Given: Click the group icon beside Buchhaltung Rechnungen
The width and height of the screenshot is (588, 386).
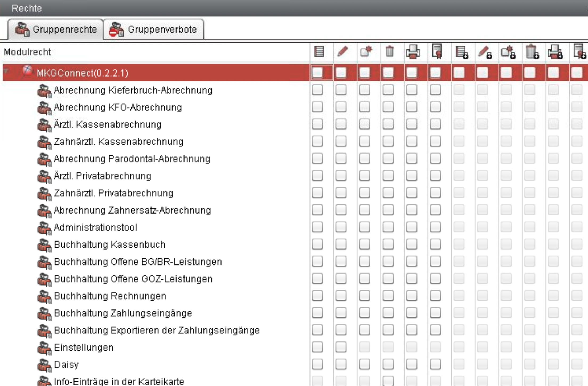Looking at the screenshot, I should pos(44,296).
